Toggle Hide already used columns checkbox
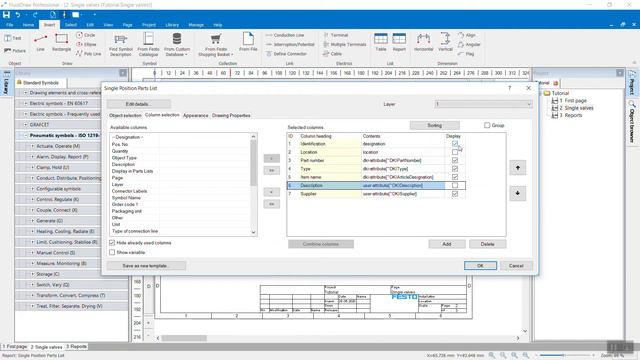640x360 pixels. (112, 242)
